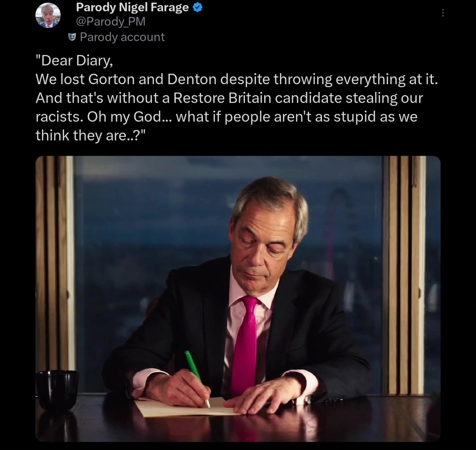Click the parody mask icon
Screen dimensions: 476x450
pyautogui.click(x=72, y=37)
